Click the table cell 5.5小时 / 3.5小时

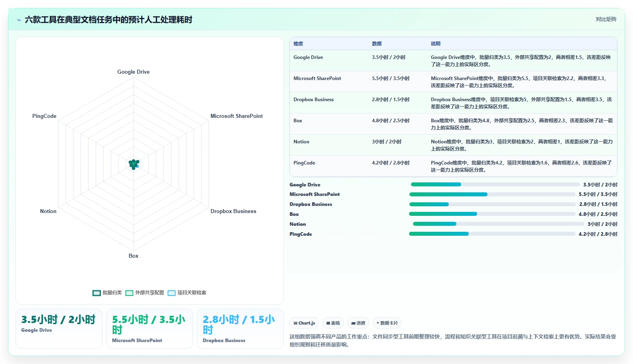pyautogui.click(x=391, y=78)
